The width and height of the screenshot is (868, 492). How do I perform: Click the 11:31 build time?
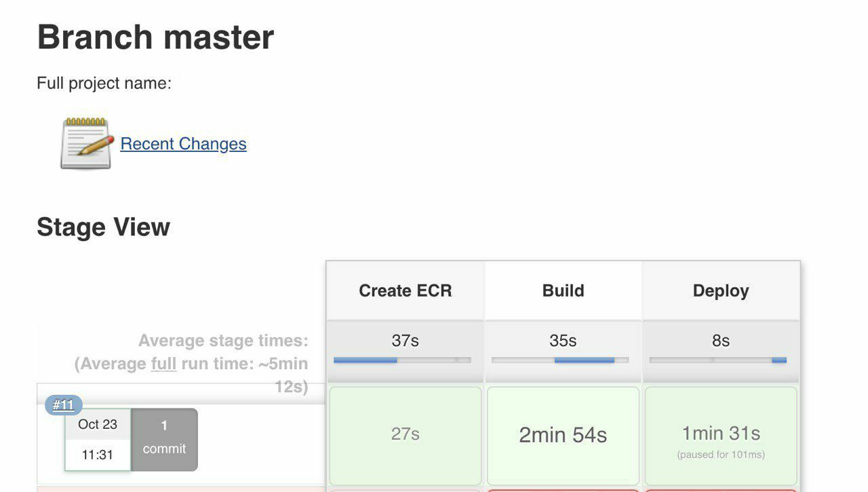(98, 455)
